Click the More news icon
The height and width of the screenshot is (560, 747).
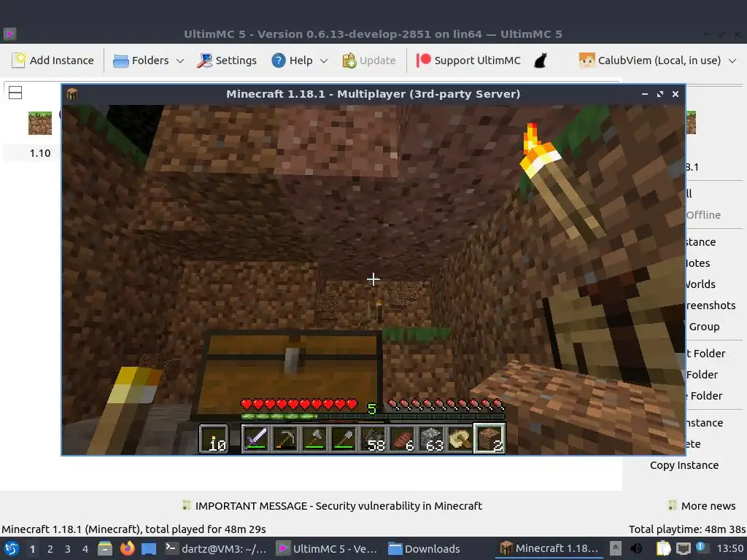tap(672, 505)
